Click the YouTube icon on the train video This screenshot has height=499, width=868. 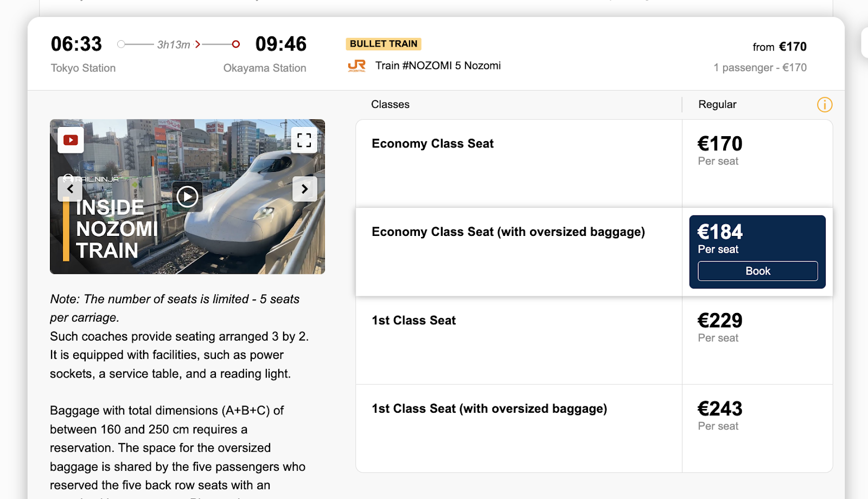71,140
